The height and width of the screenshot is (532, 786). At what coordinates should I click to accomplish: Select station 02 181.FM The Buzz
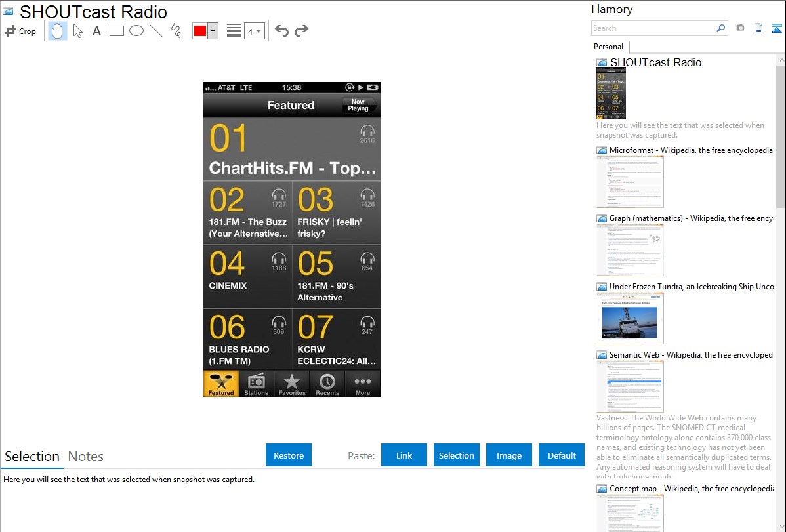(247, 213)
